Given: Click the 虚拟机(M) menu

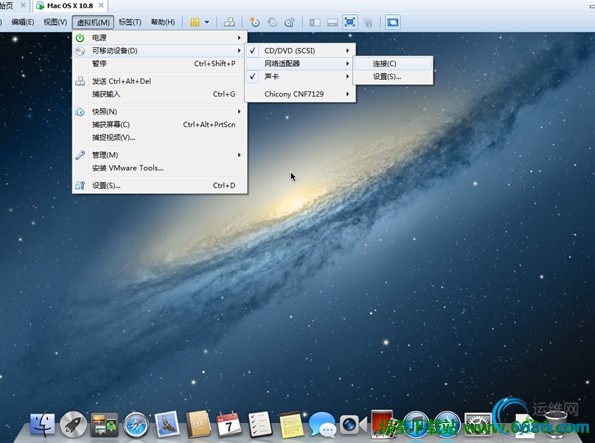Looking at the screenshot, I should pyautogui.click(x=93, y=22).
